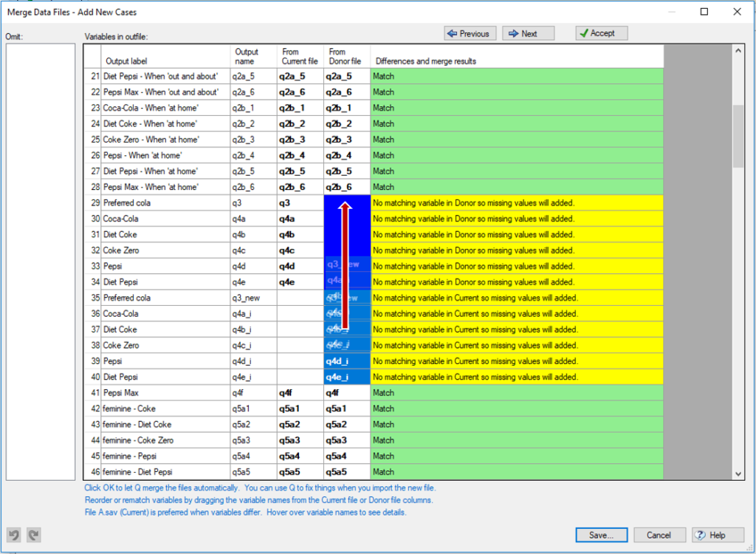This screenshot has height=554, width=756.
Task: Cancel the merge dialog
Action: tap(659, 535)
